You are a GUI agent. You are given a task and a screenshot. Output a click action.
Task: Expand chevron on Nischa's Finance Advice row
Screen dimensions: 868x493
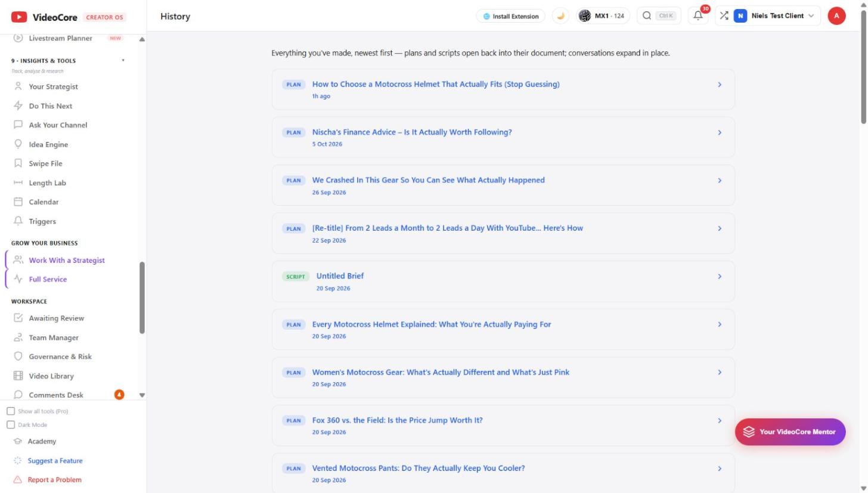click(x=720, y=132)
